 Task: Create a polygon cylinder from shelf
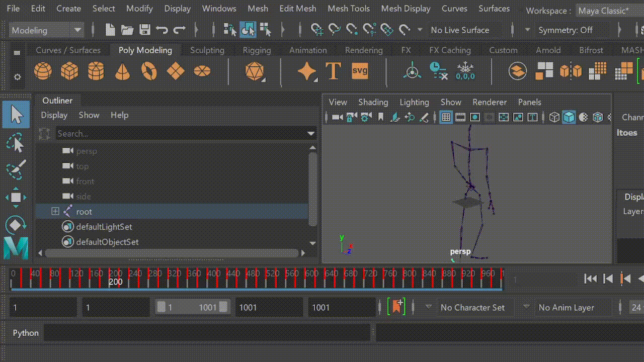[x=96, y=71]
